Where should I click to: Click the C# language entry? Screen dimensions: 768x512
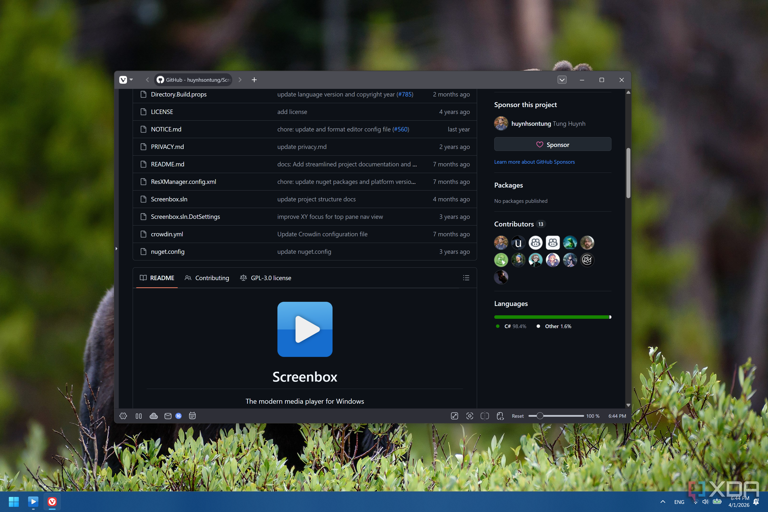coord(511,326)
